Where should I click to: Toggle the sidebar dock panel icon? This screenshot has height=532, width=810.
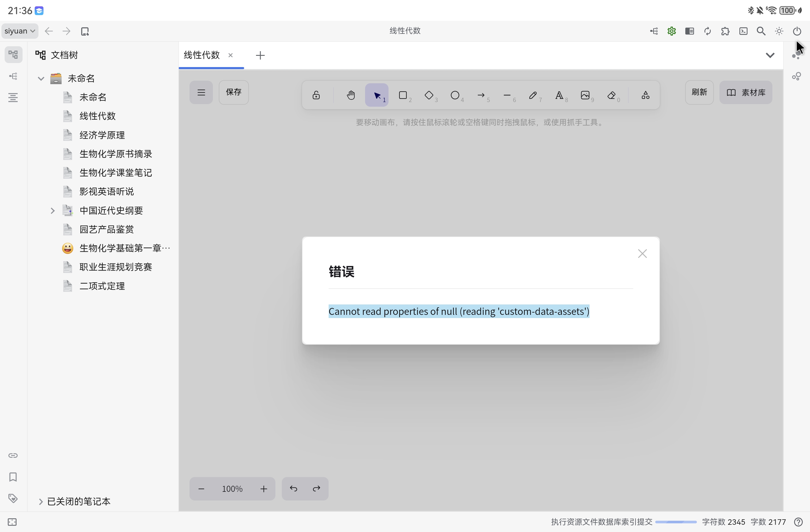690,31
